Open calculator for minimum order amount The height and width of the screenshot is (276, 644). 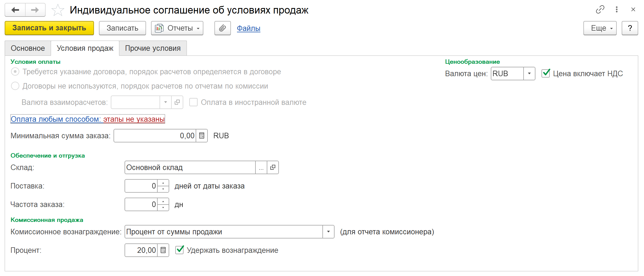[202, 136]
